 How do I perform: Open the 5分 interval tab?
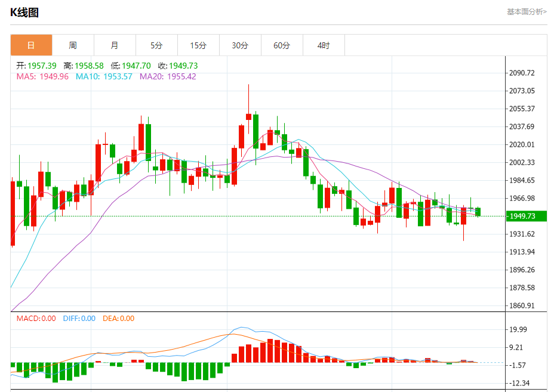tap(156, 45)
